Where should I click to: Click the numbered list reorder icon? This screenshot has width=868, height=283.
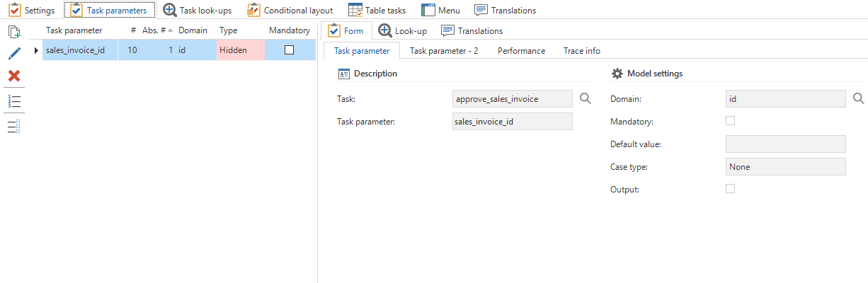[14, 100]
